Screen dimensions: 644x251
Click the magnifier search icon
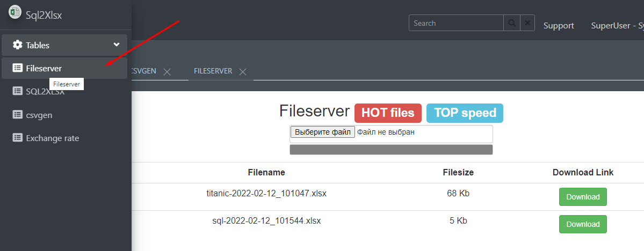coord(511,23)
